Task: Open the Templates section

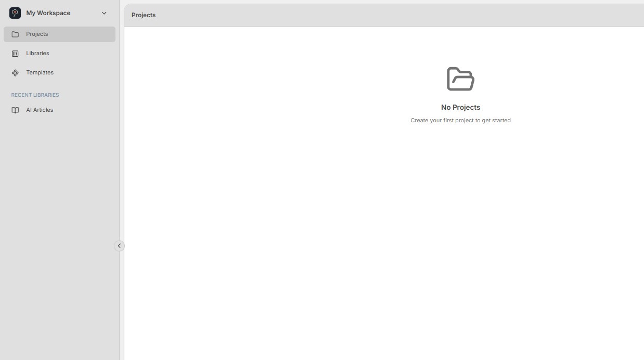Action: pyautogui.click(x=59, y=73)
